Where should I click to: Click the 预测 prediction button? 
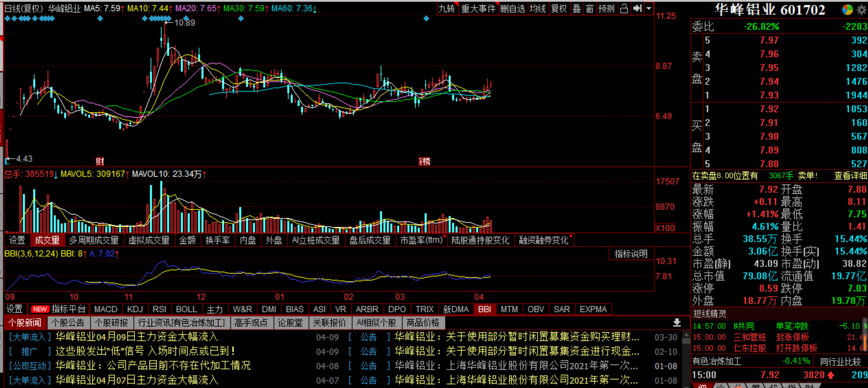[606, 8]
